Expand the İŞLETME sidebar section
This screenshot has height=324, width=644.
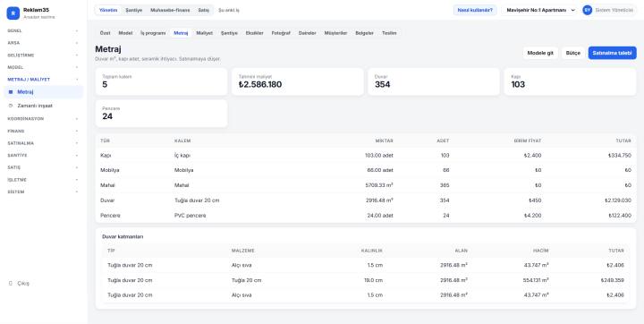pos(43,180)
